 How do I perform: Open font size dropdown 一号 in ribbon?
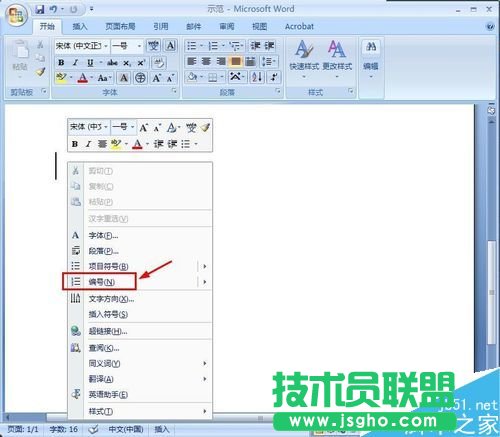pyautogui.click(x=139, y=46)
